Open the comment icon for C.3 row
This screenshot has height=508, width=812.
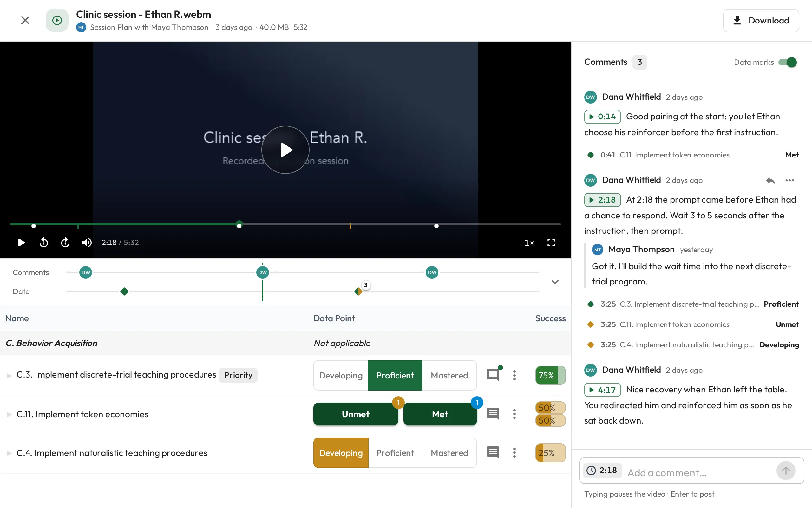point(493,375)
